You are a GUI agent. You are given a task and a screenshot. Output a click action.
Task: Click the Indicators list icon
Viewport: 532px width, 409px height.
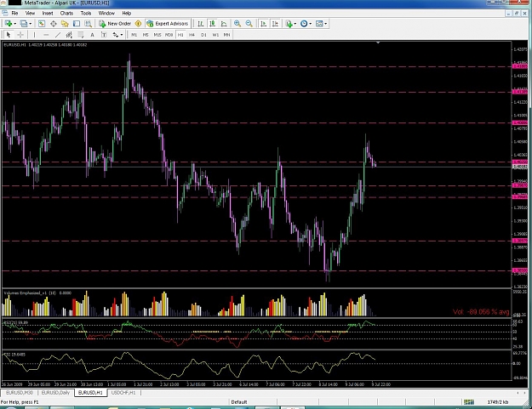click(x=289, y=24)
